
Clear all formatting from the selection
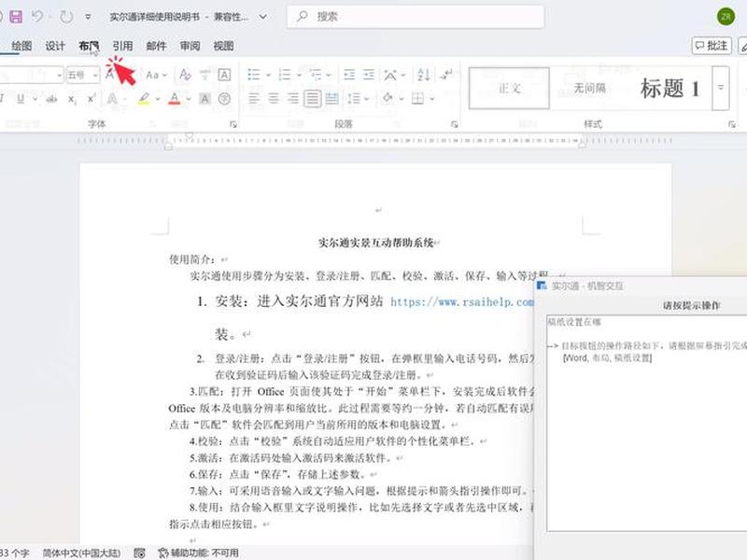[x=185, y=75]
